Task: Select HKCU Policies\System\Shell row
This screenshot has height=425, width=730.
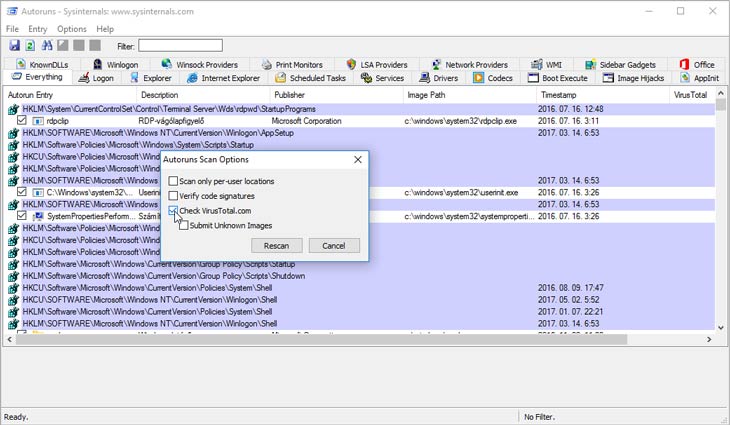Action: [x=361, y=288]
